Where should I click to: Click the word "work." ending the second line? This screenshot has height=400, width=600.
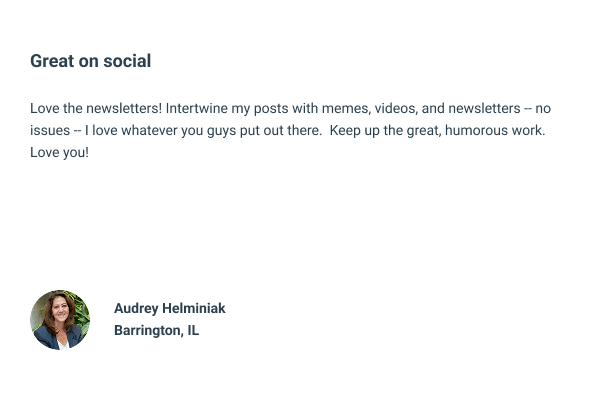(x=529, y=131)
